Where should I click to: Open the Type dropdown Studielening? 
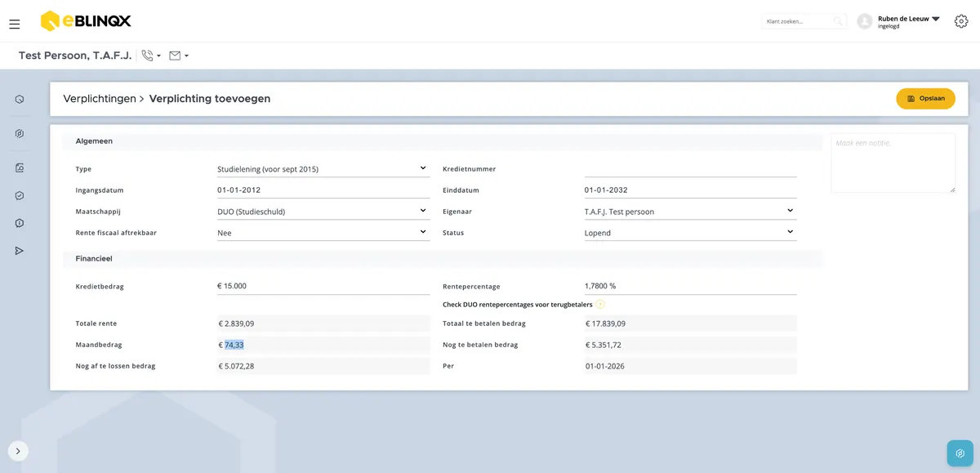coord(323,169)
